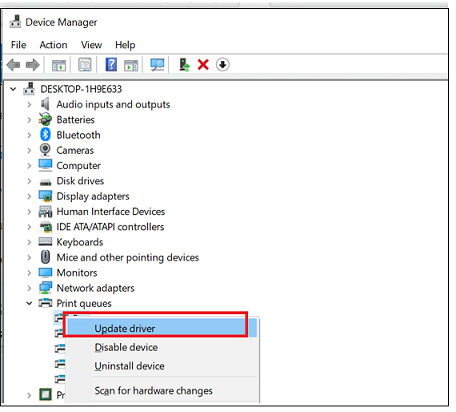Open the Action menu
The image size is (456, 412).
(x=53, y=45)
